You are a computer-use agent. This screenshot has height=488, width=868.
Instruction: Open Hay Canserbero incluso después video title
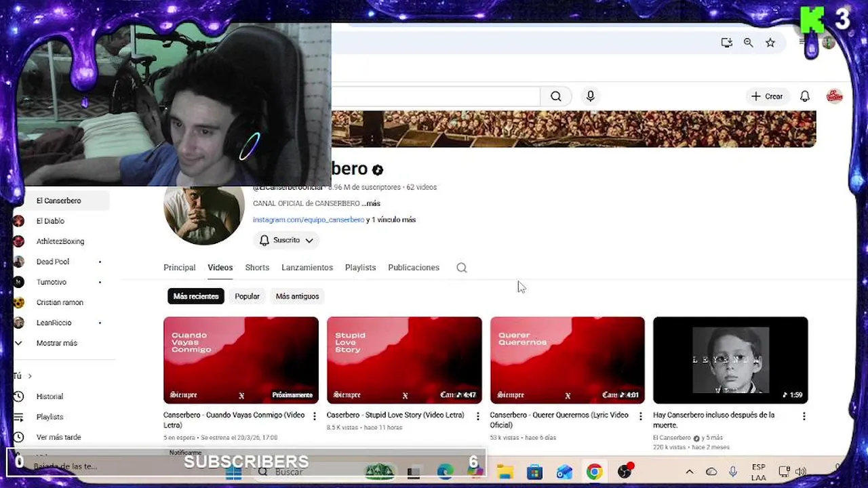point(713,420)
